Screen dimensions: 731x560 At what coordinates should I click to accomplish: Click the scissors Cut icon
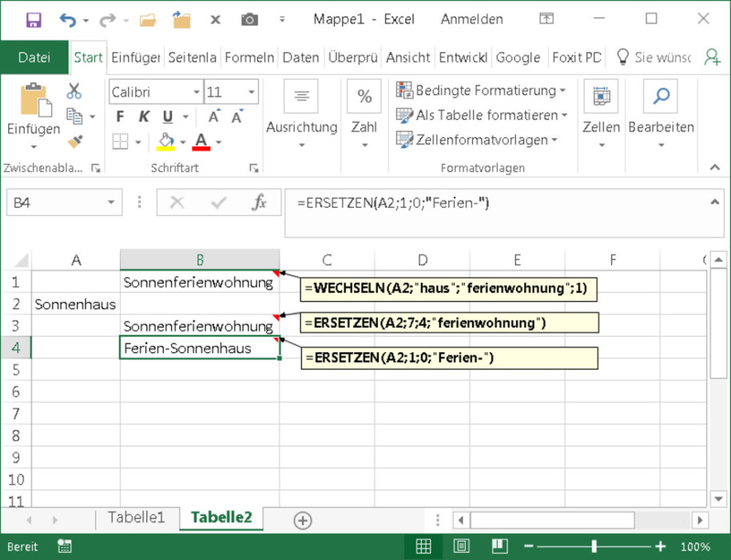click(x=73, y=91)
